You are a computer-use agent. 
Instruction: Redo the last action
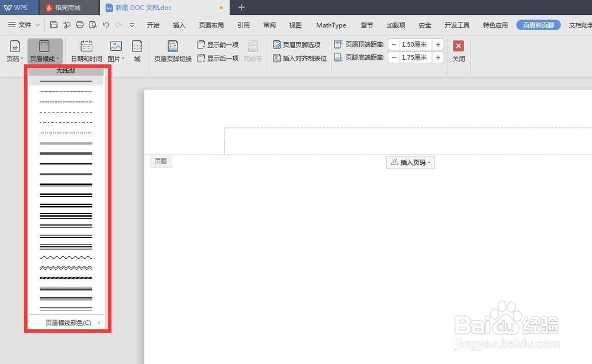tap(118, 25)
